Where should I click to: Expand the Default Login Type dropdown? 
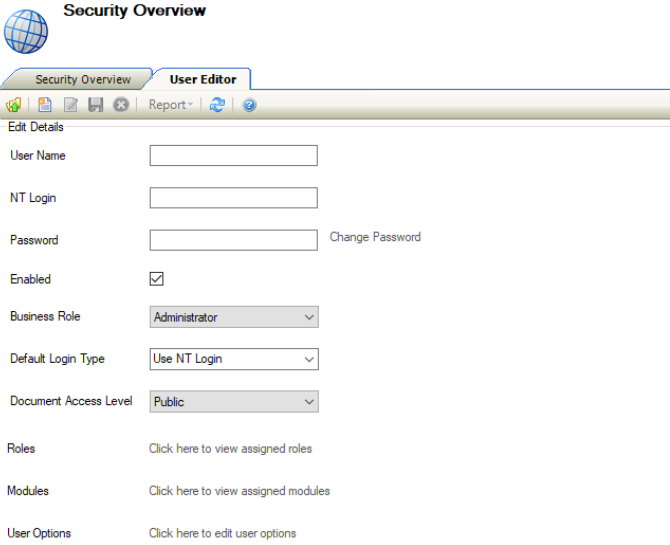233,359
